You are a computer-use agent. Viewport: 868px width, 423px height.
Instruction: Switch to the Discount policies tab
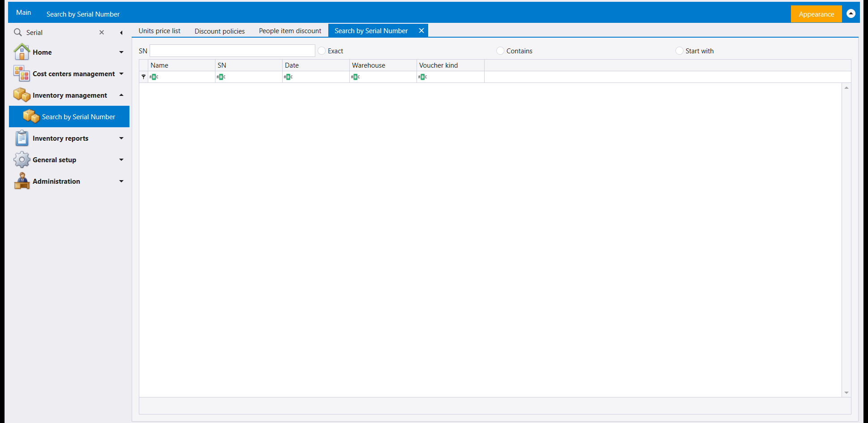point(219,30)
